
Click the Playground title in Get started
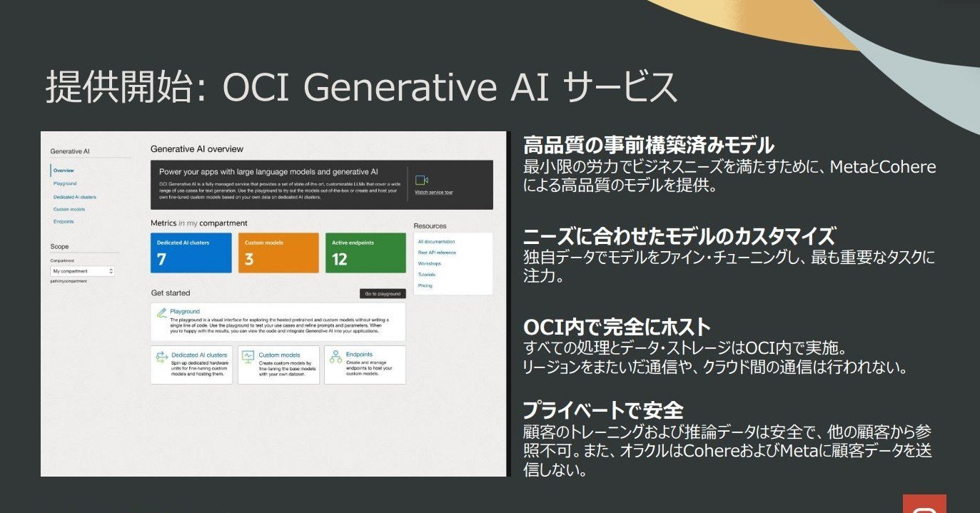pyautogui.click(x=185, y=312)
